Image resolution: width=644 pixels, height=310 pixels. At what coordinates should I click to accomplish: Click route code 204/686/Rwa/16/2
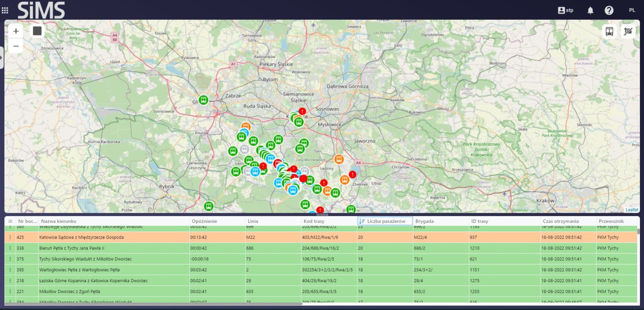pos(320,248)
